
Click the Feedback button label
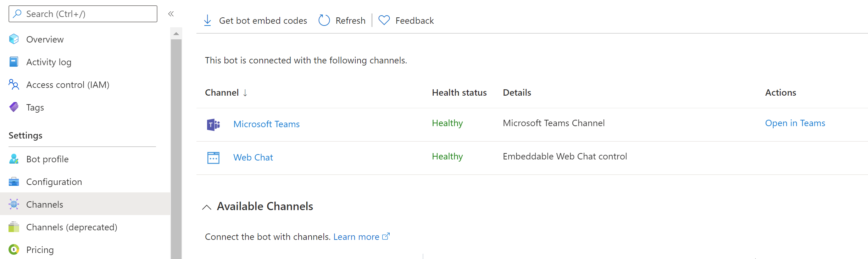414,21
